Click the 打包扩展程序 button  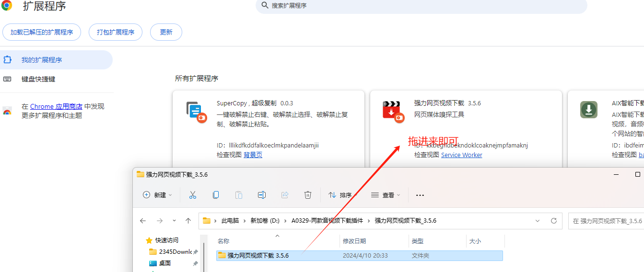(116, 32)
